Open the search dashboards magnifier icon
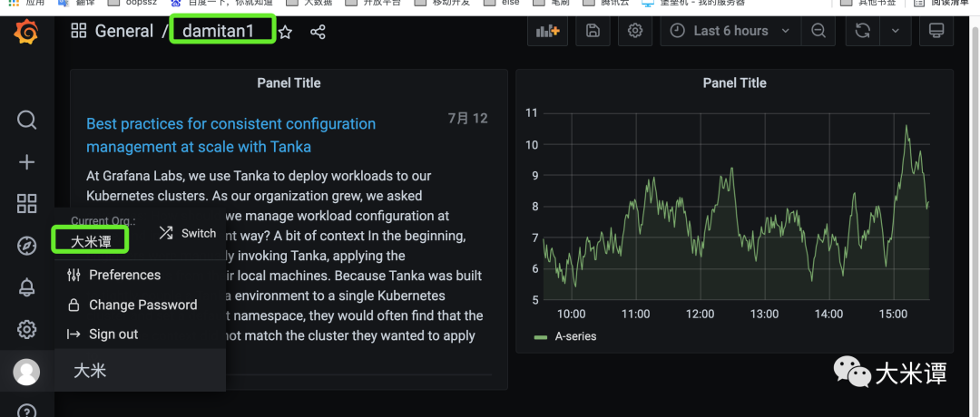This screenshot has height=417, width=980. coord(27,120)
